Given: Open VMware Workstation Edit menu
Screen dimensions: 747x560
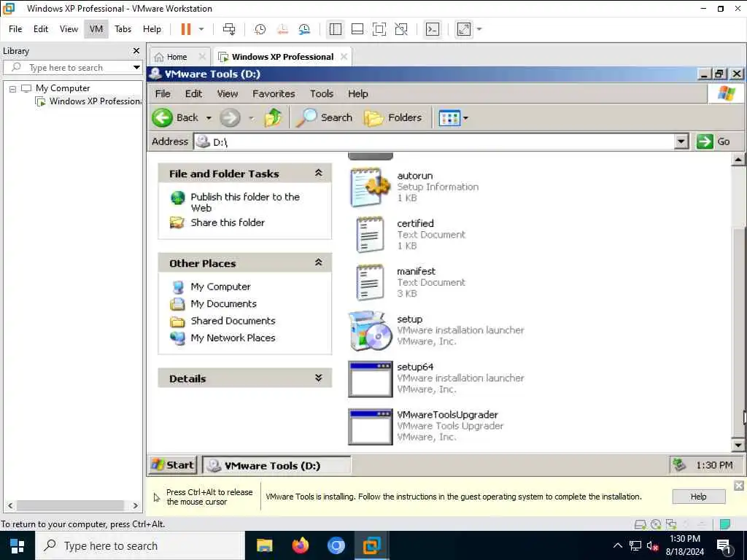Looking at the screenshot, I should [x=41, y=29].
